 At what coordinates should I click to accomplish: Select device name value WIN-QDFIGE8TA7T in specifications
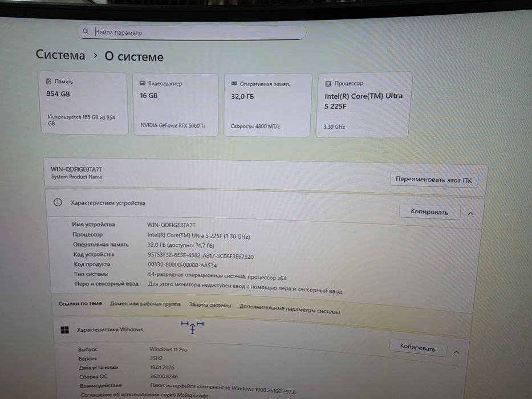tap(171, 225)
